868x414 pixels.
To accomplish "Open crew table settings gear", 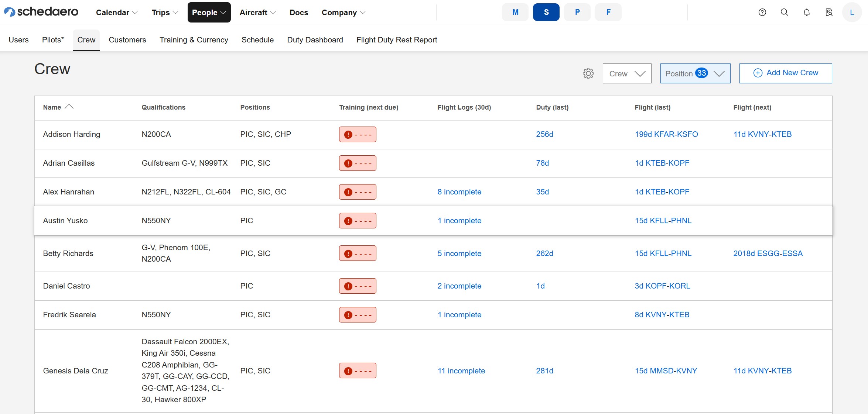I will (x=588, y=73).
